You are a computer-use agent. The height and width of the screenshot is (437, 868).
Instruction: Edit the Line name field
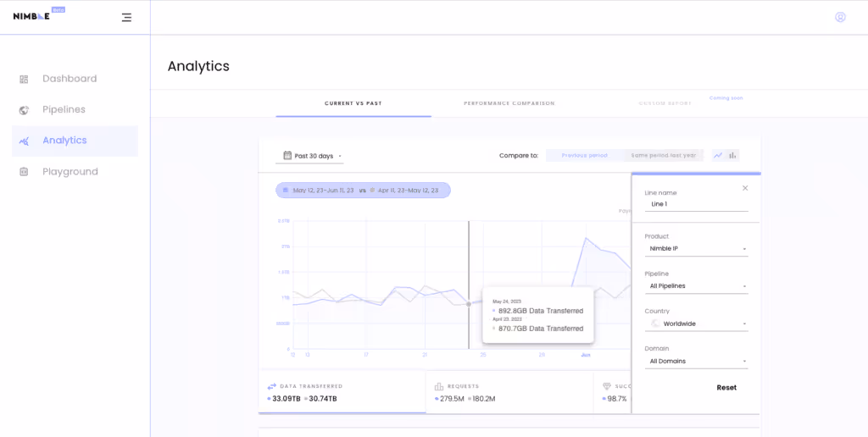[x=697, y=204]
